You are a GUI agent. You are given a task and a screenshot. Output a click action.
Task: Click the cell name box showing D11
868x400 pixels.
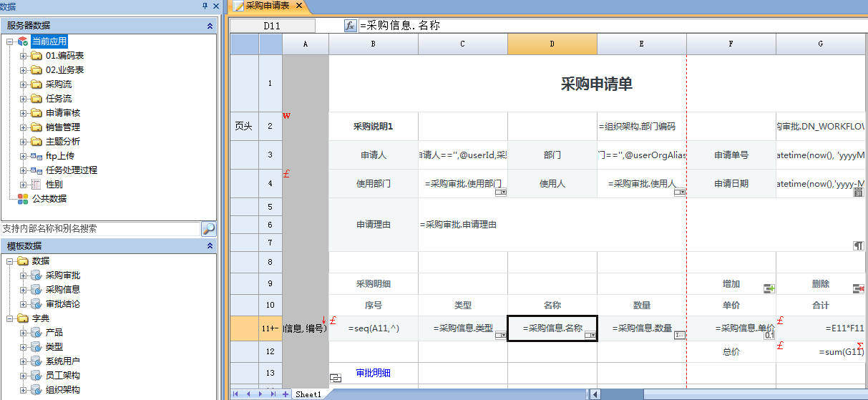(x=272, y=25)
